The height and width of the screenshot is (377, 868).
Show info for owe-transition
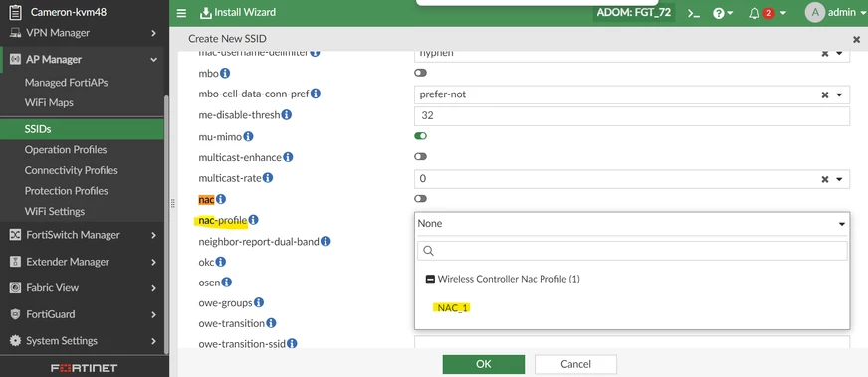tap(271, 323)
